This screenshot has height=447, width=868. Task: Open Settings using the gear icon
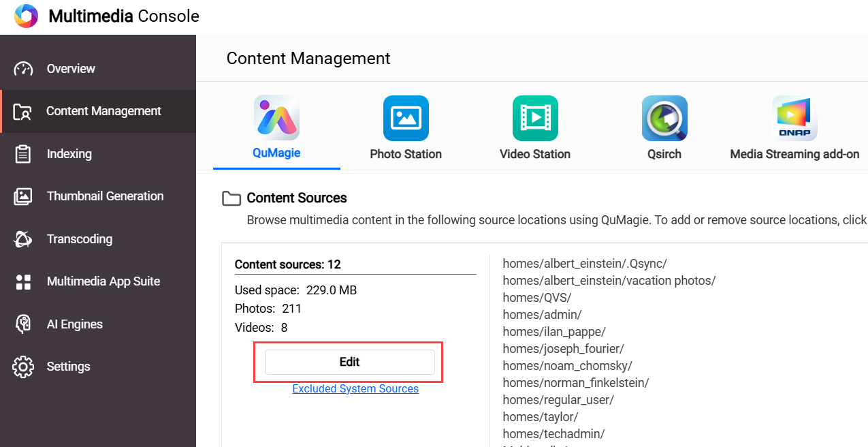coord(23,367)
